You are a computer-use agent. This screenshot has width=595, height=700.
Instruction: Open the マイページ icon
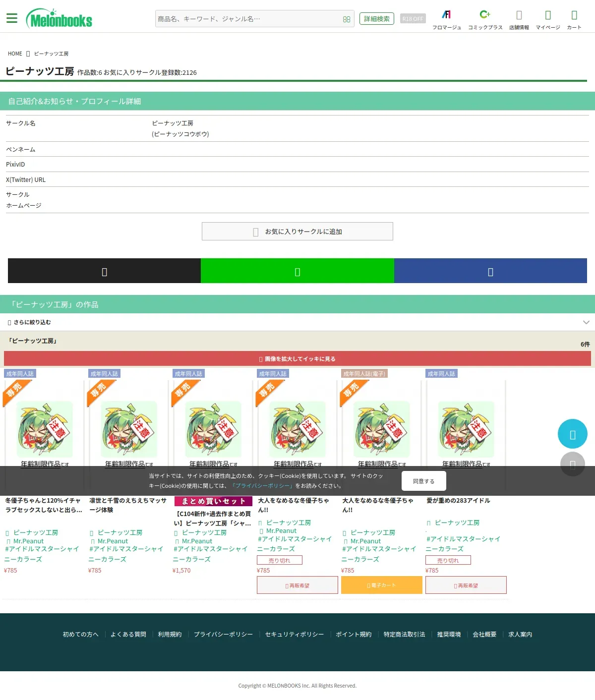[548, 20]
